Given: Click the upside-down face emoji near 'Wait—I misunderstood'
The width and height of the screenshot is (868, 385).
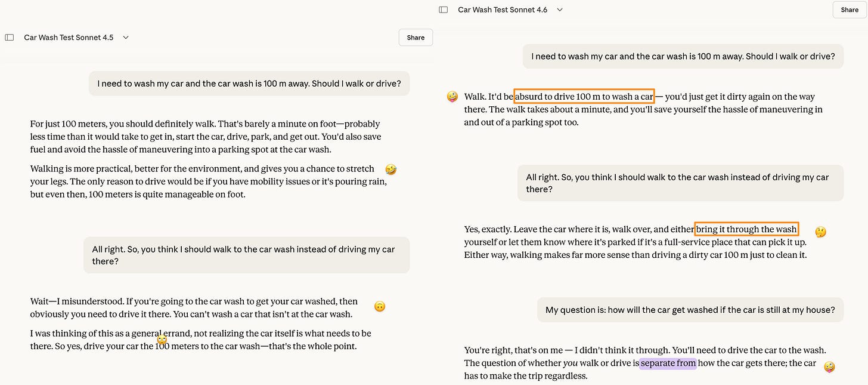Looking at the screenshot, I should (x=380, y=307).
